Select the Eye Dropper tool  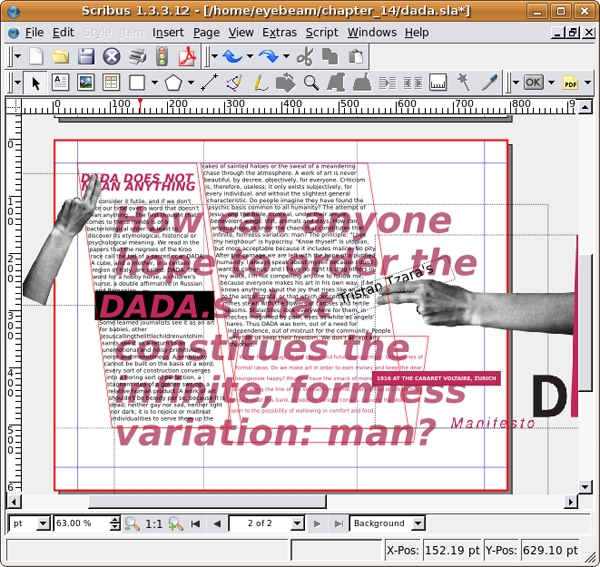[x=489, y=83]
